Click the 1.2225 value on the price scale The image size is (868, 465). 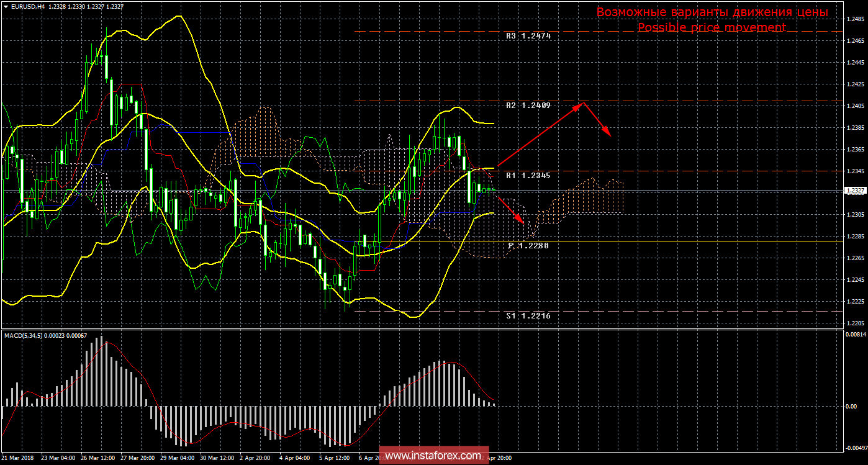[x=856, y=301]
